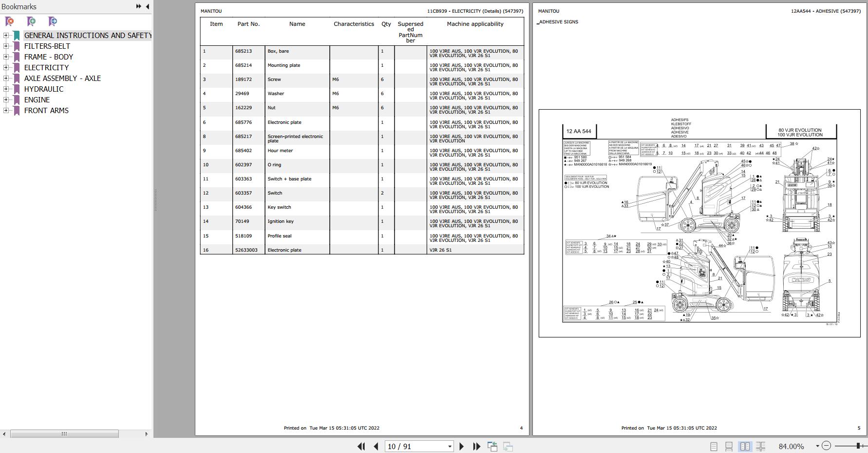The width and height of the screenshot is (868, 453).
Task: Click the zoom slider handle
Action: click(x=858, y=446)
